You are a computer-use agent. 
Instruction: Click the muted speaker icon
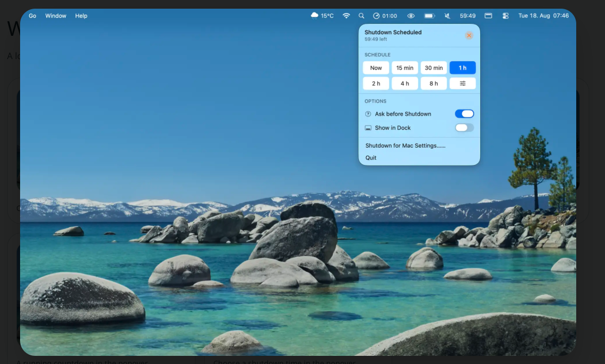(x=447, y=16)
